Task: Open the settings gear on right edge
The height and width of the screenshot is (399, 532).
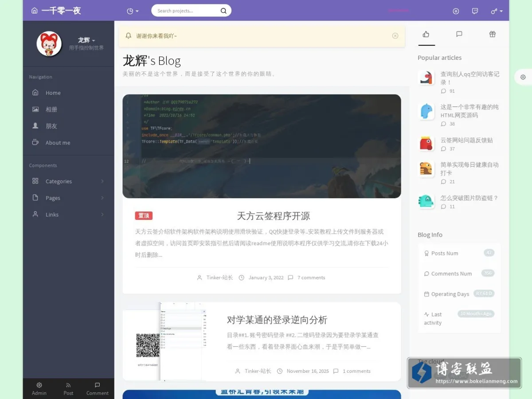Action: [523, 77]
